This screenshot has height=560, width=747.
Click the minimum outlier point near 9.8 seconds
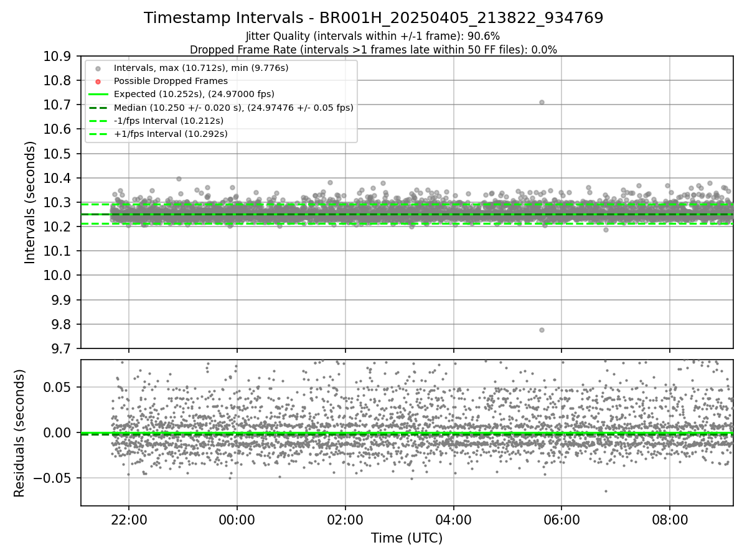542,330
